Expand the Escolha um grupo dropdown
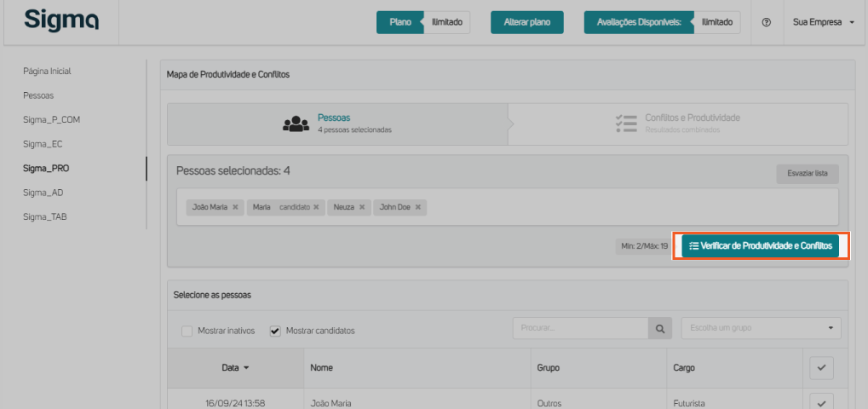Screen dimensions: 868x409 tap(761, 328)
